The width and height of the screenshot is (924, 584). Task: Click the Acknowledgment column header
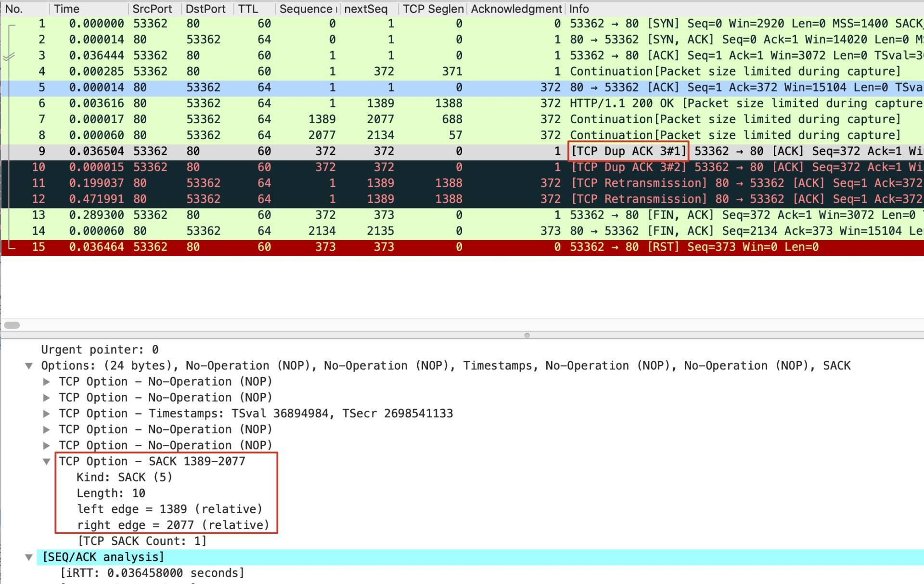click(x=516, y=9)
